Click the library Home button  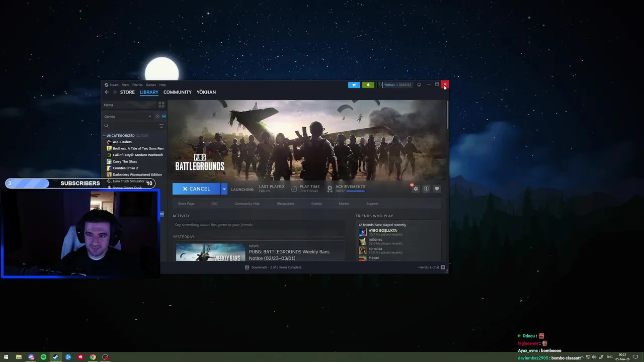(x=130, y=105)
